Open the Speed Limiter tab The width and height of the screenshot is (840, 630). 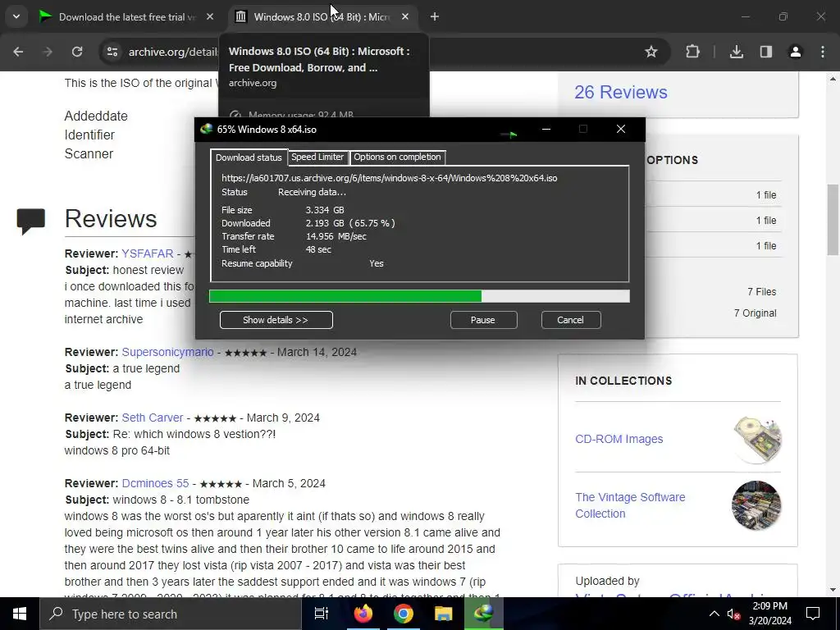(x=317, y=157)
